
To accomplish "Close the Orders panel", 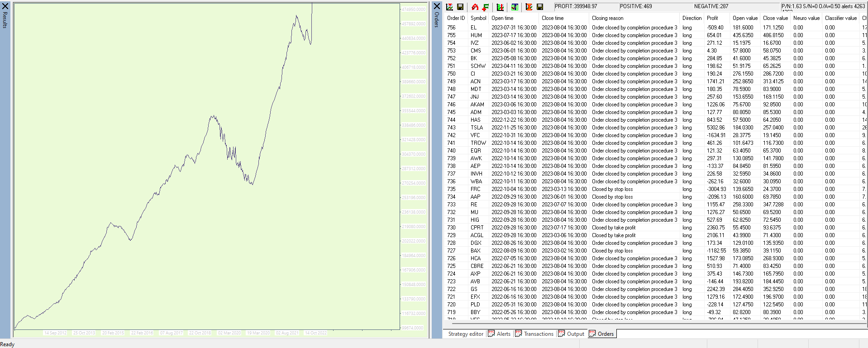I will coord(437,6).
